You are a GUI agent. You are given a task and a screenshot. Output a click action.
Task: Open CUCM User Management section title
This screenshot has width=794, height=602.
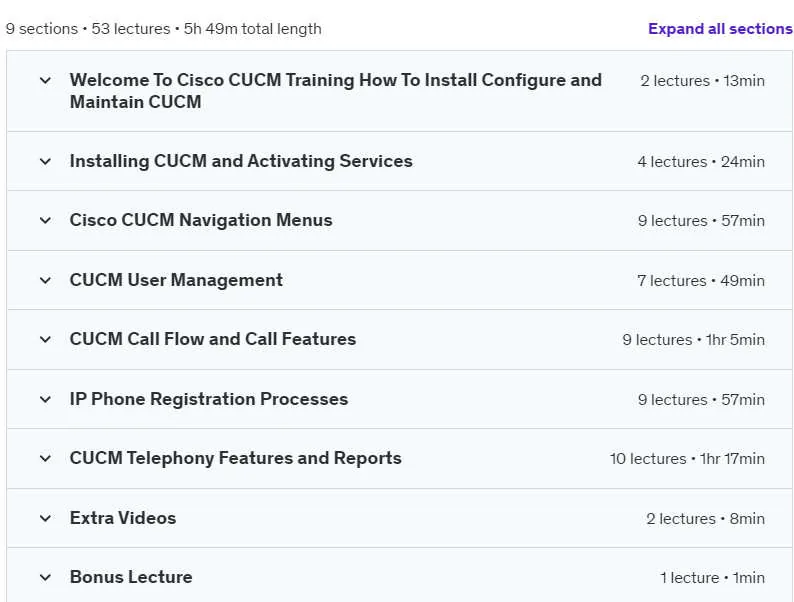(176, 280)
